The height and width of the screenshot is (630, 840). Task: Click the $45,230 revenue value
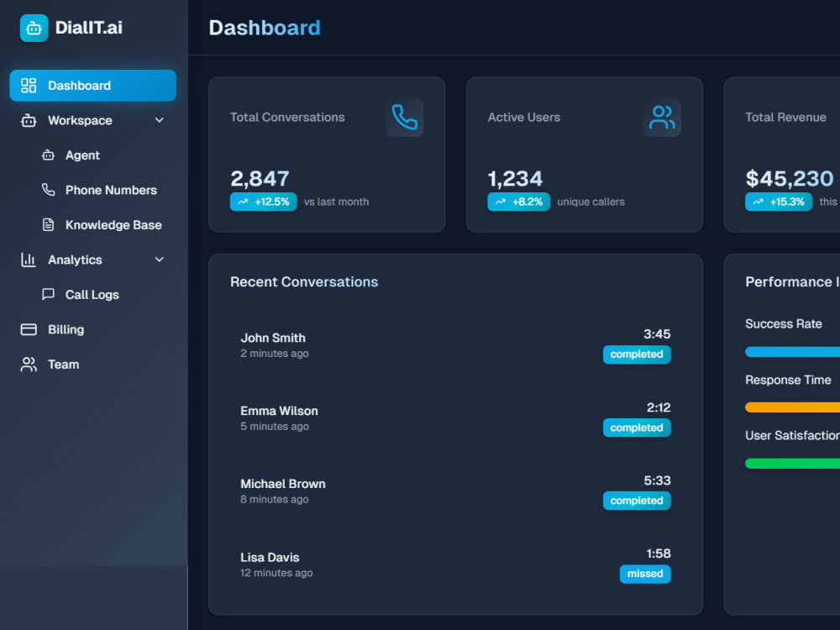790,178
